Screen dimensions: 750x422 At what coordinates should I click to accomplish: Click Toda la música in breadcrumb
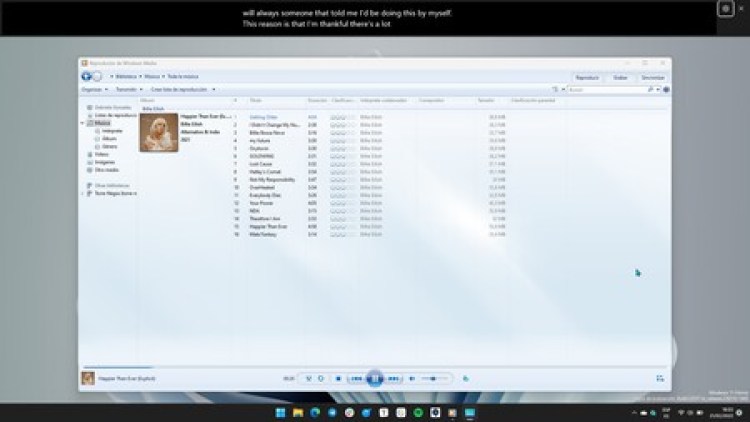[183, 77]
